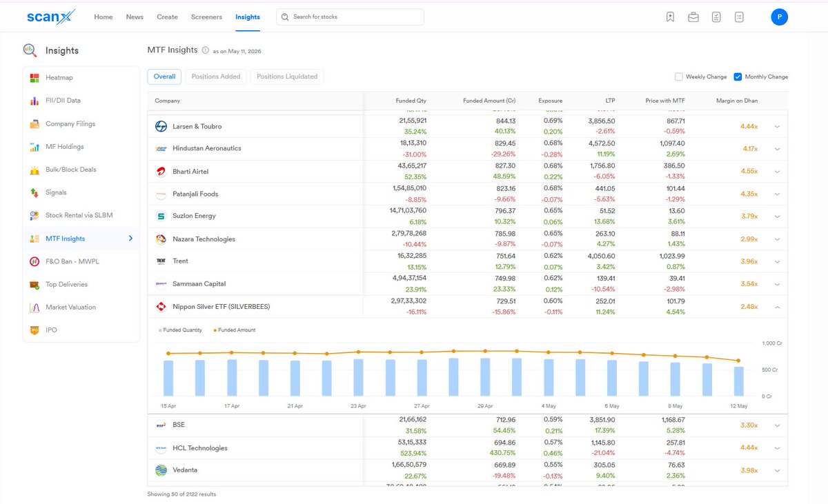Expand the HCL Technologies row chevron
Viewport: 828px width, 504px height.
(777, 448)
